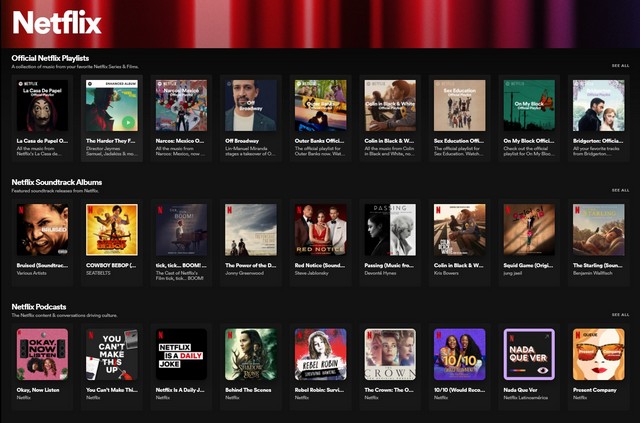Viewport: 640px width, 423px height.
Task: Open the Cowboy Bebop album cover
Action: pyautogui.click(x=112, y=230)
